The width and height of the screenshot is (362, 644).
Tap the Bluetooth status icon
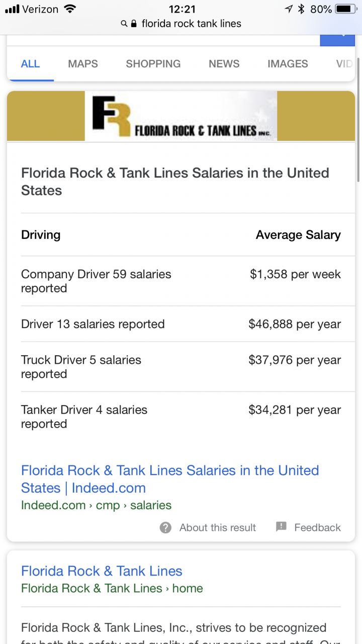coord(301,9)
